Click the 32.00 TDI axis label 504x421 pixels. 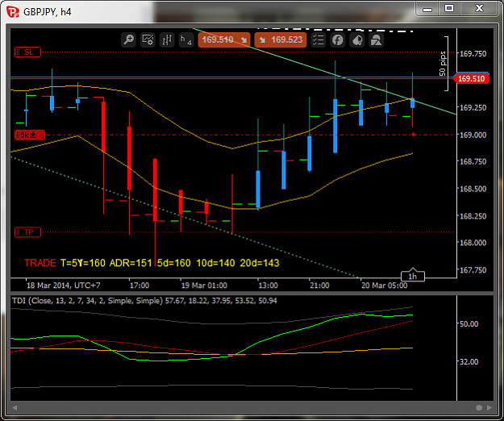(469, 362)
